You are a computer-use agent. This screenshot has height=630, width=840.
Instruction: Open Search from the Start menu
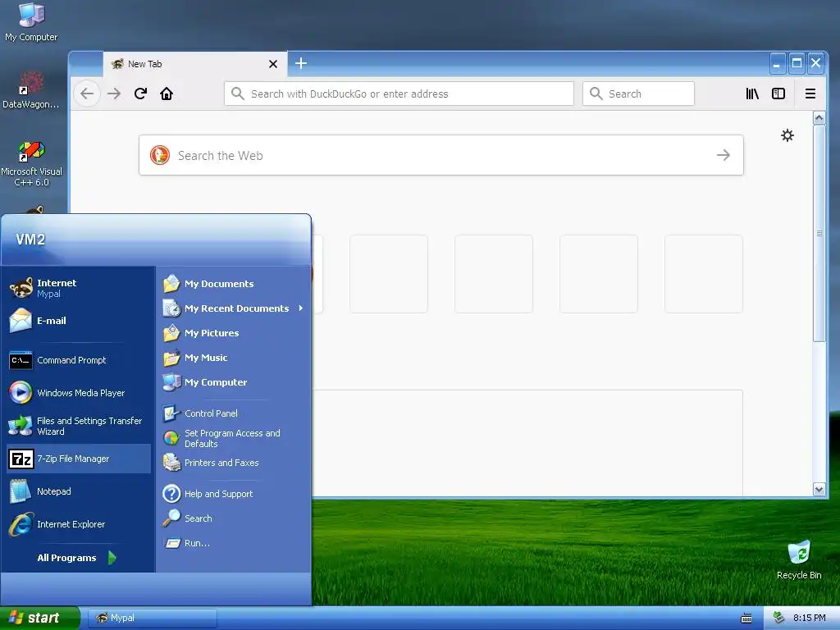tap(234, 518)
